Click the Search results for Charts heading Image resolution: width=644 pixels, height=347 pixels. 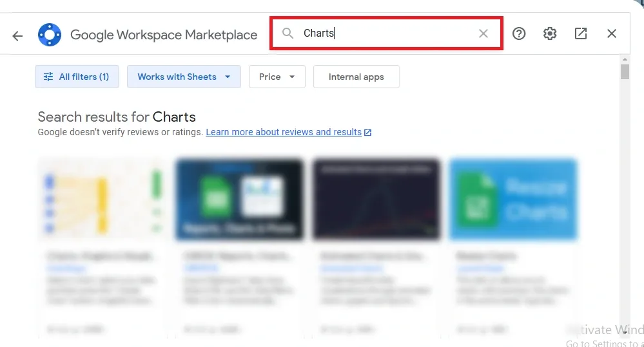tap(117, 117)
